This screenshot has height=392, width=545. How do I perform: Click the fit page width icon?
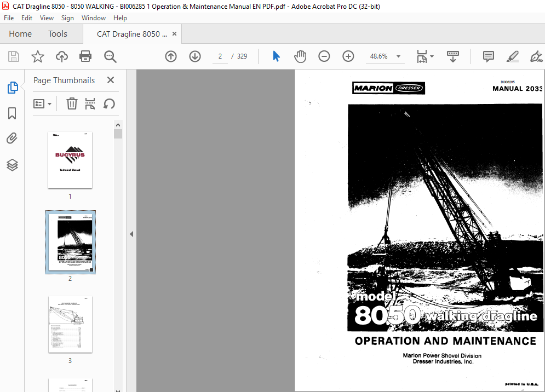click(x=422, y=56)
